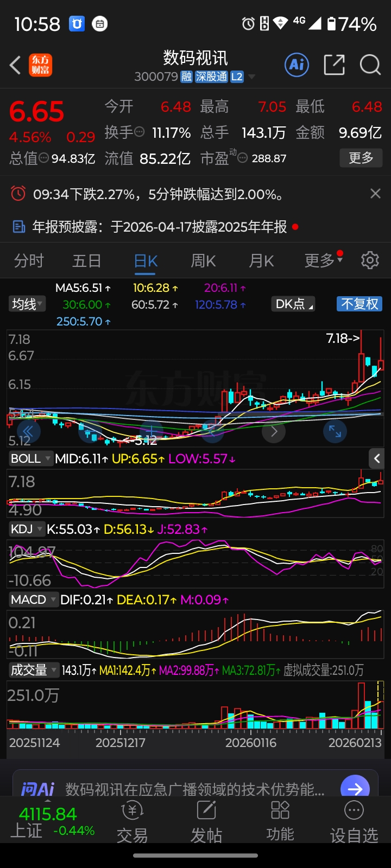Open the Ai assistant circle icon
This screenshot has width=391, height=868.
pyautogui.click(x=297, y=65)
